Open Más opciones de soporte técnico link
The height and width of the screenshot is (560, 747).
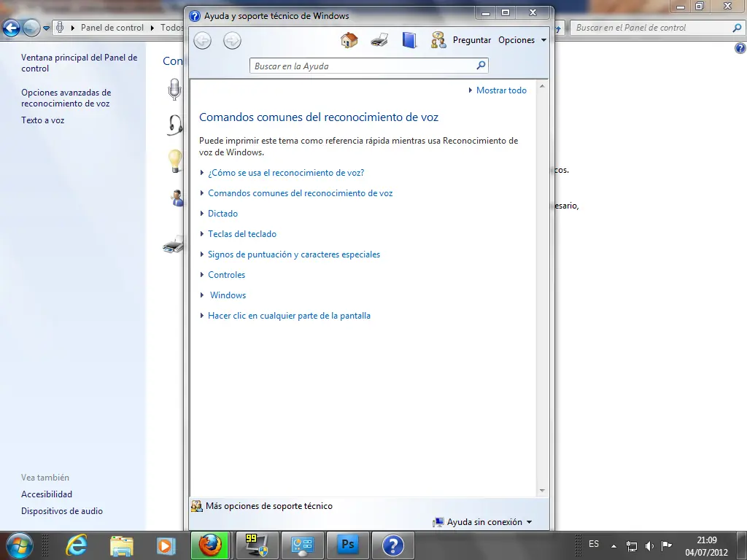click(x=269, y=506)
